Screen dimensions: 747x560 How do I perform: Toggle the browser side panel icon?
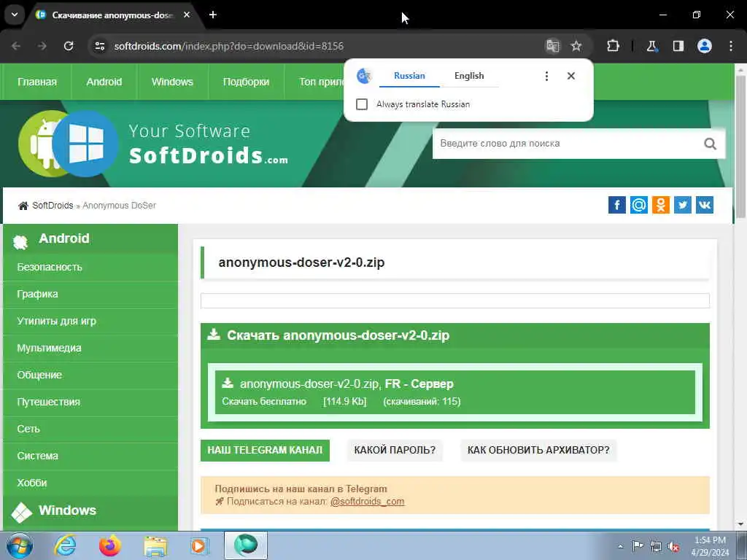point(678,46)
